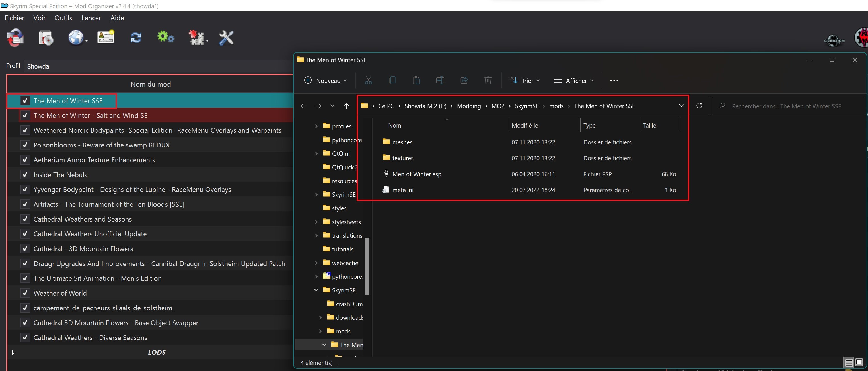Image resolution: width=868 pixels, height=371 pixels.
Task: Open the Afficher view dropdown
Action: click(x=574, y=81)
